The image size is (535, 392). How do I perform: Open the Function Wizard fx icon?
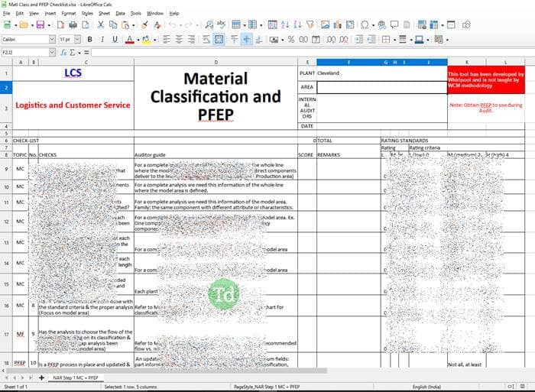[x=63, y=52]
